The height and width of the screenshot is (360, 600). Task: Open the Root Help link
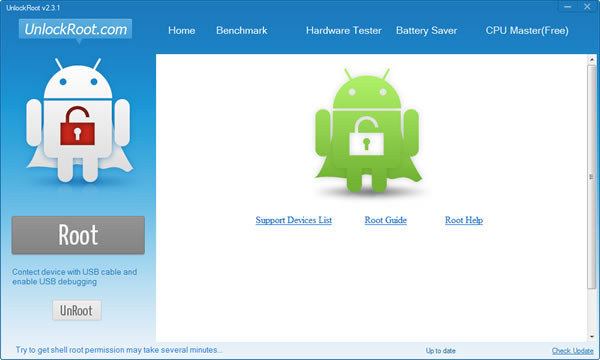coord(464,220)
